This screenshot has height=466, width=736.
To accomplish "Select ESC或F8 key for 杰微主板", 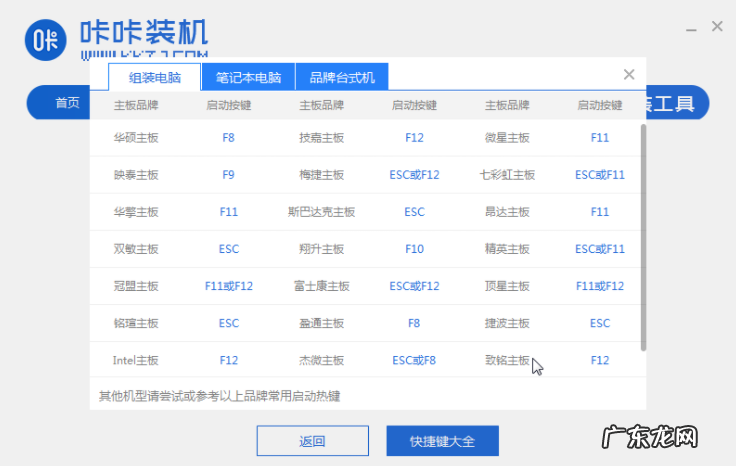I will click(414, 360).
